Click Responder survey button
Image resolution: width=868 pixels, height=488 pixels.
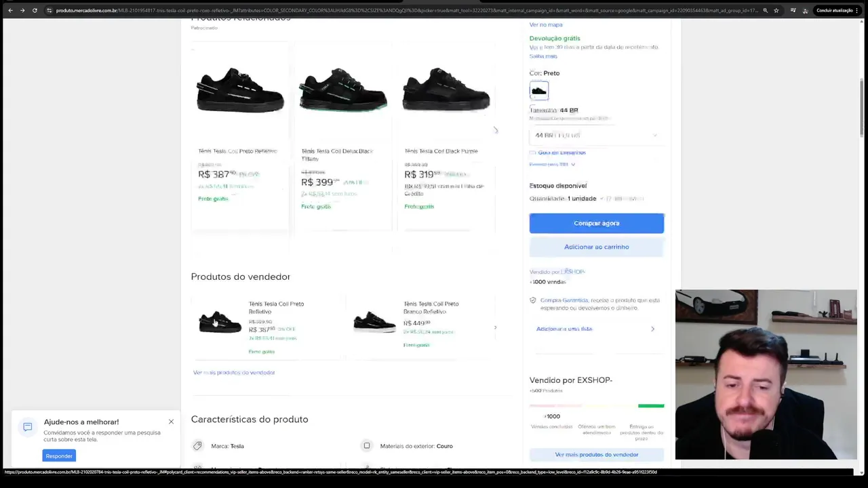click(x=59, y=455)
